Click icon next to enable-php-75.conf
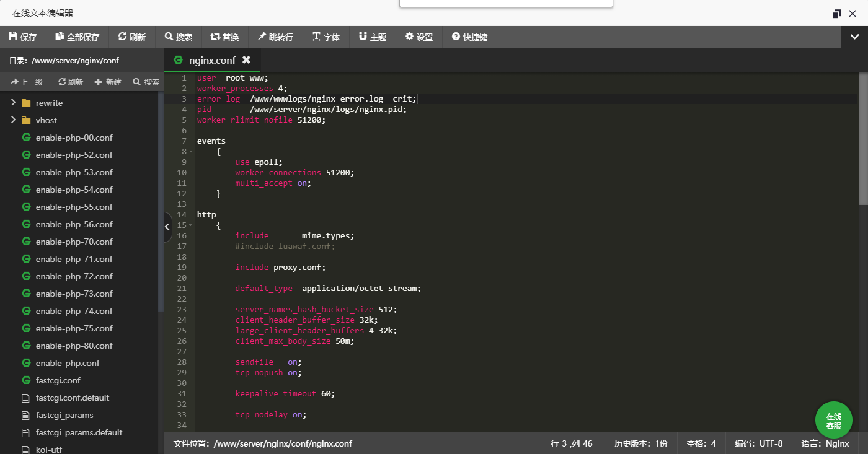 tap(26, 328)
